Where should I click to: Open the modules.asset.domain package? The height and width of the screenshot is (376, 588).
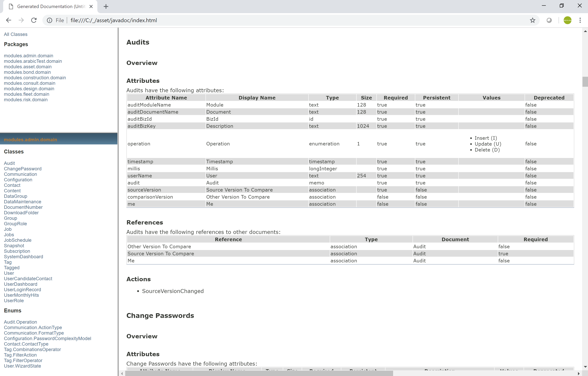coord(28,67)
